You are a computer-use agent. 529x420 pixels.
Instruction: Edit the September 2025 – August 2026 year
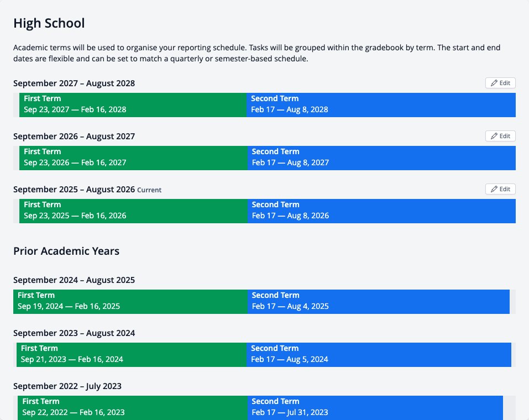pyautogui.click(x=500, y=189)
